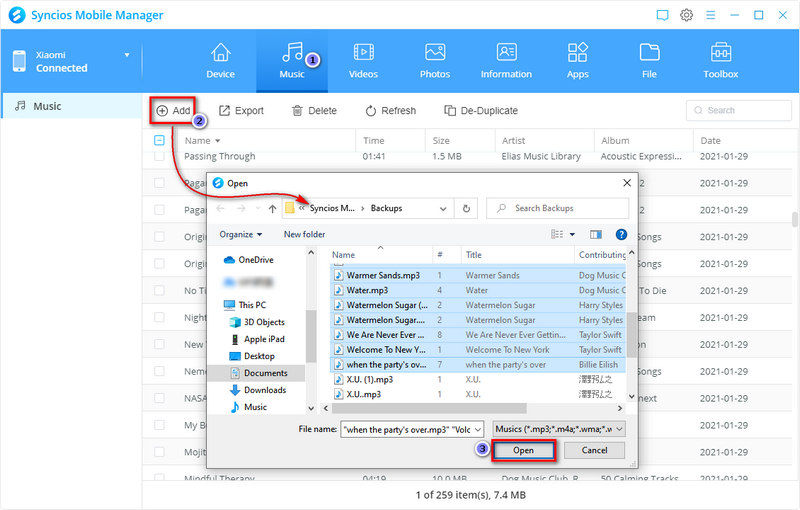This screenshot has height=510, width=800.
Task: Refresh the music list
Action: [391, 110]
